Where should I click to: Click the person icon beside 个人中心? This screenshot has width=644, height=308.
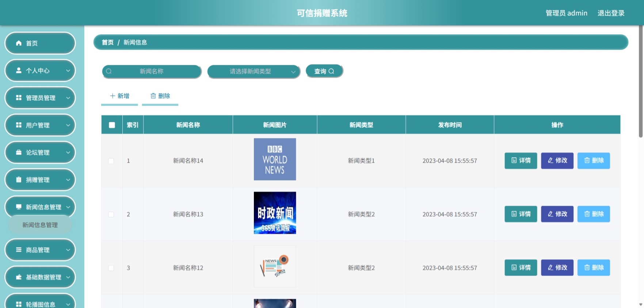point(19,70)
